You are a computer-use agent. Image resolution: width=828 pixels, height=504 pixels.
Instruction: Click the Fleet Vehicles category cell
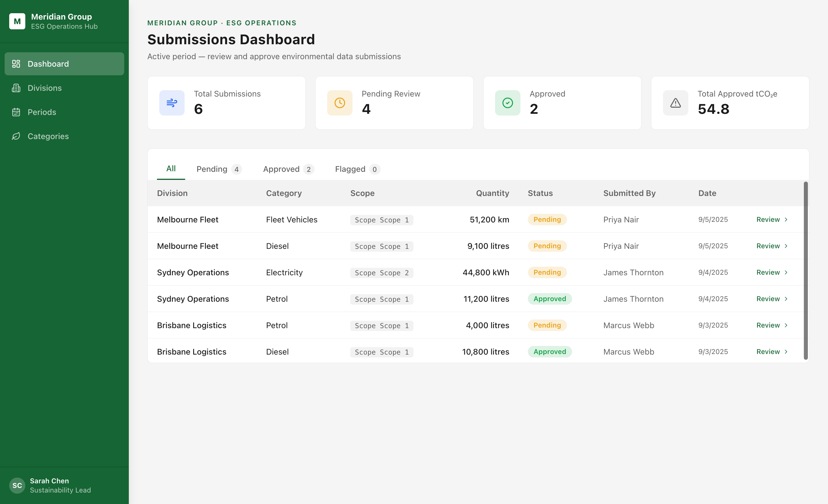click(292, 220)
